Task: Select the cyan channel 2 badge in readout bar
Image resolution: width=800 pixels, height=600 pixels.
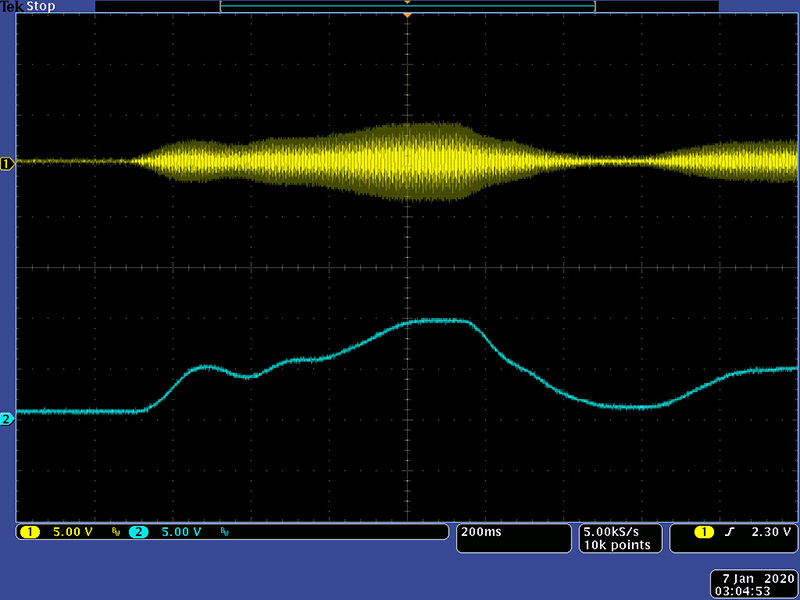Action: click(x=138, y=532)
